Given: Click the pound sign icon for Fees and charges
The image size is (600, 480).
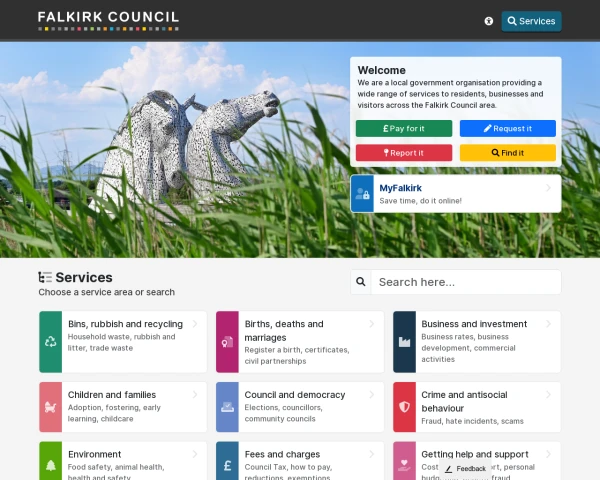Looking at the screenshot, I should [227, 465].
